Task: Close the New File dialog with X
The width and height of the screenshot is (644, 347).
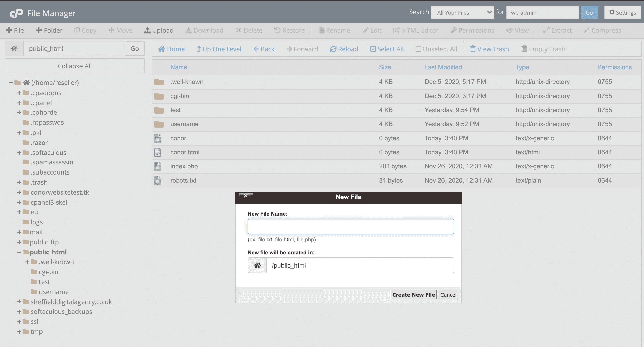Action: (246, 195)
